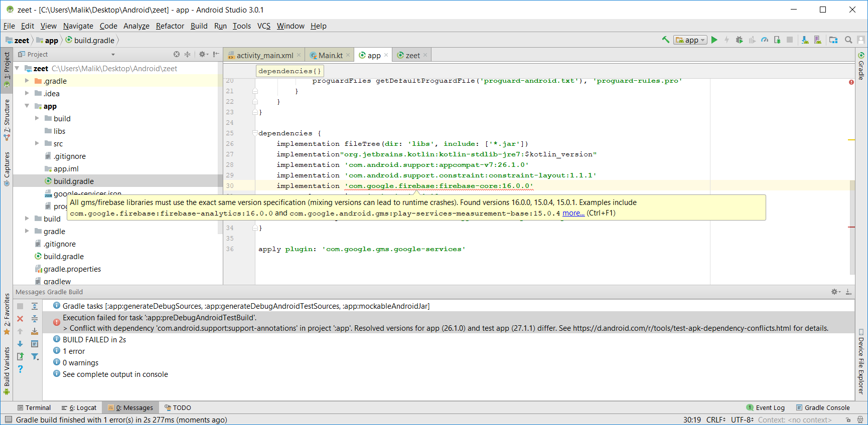Open the Gradle Console
Image resolution: width=868 pixels, height=425 pixels.
(x=823, y=407)
